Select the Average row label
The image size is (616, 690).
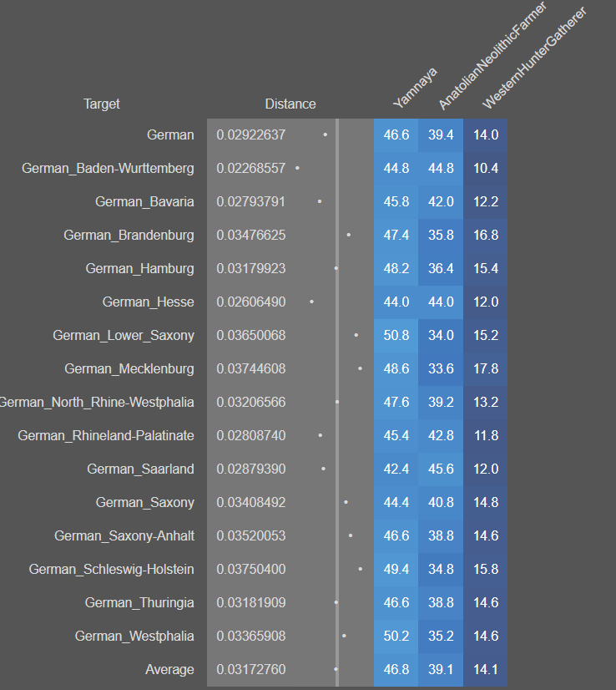(169, 670)
